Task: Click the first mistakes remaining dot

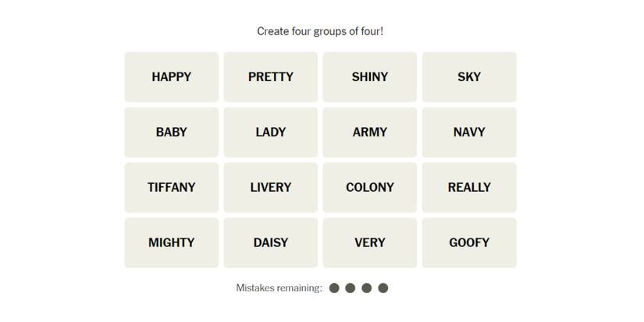Action: click(334, 288)
